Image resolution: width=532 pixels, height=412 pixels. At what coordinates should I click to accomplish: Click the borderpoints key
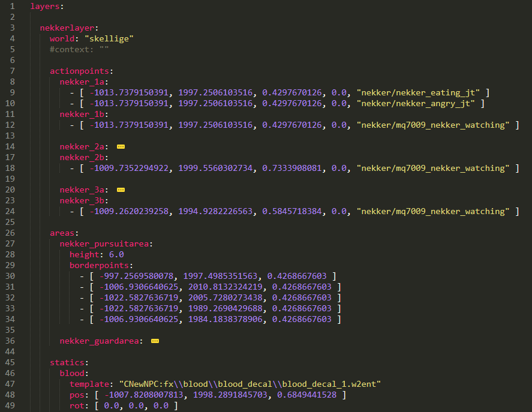[98, 266]
